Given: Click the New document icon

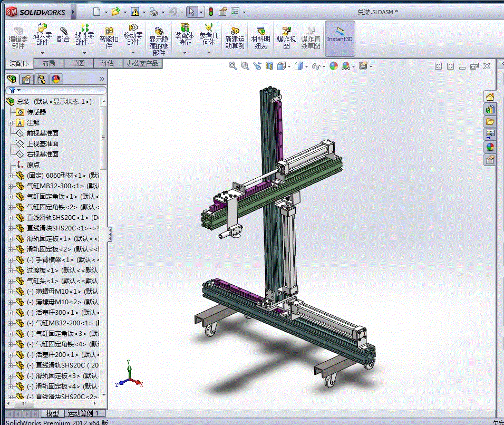Looking at the screenshot, I should coord(97,12).
